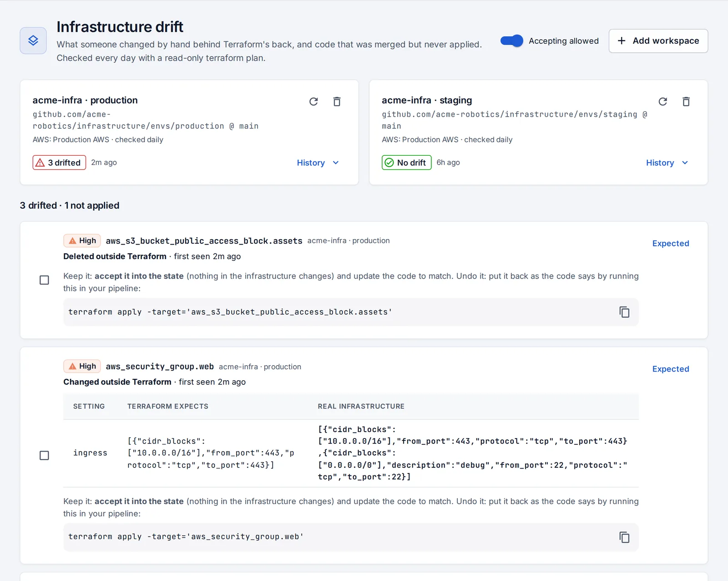The height and width of the screenshot is (581, 728).
Task: Delete the acme-infra staging workspace
Action: coord(686,102)
